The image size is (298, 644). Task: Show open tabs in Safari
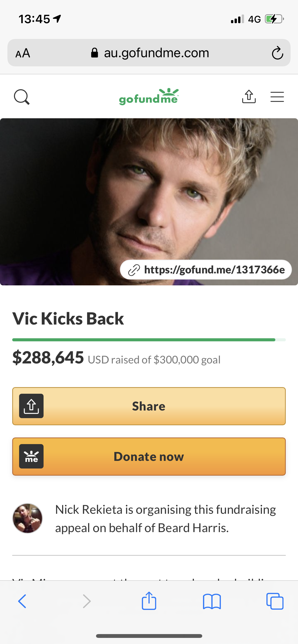pyautogui.click(x=275, y=601)
